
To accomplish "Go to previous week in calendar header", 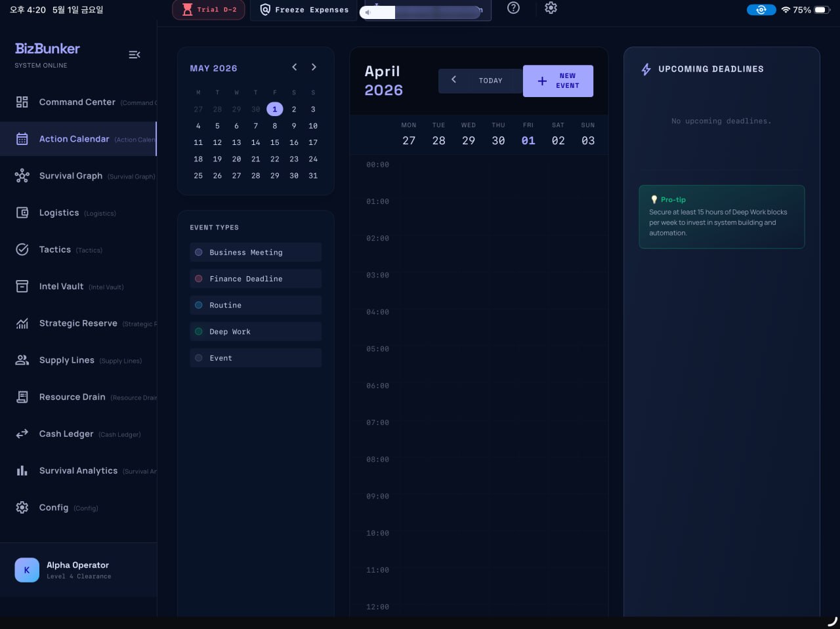I will pyautogui.click(x=453, y=79).
